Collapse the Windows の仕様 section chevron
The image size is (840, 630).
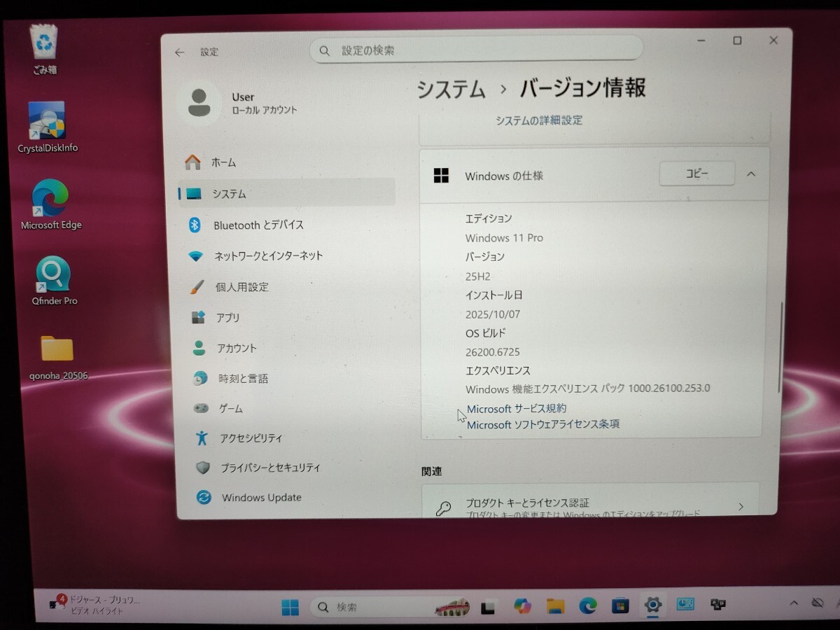[x=751, y=174]
